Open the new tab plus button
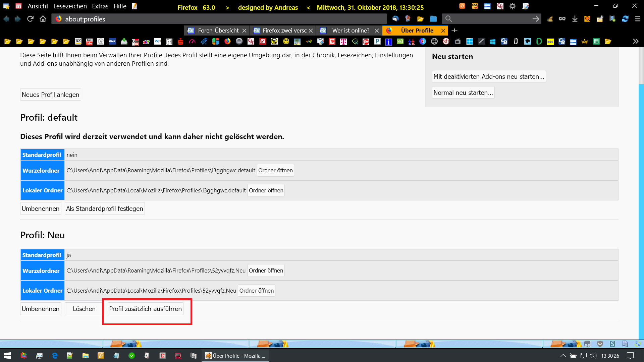The image size is (644, 362). click(x=454, y=31)
